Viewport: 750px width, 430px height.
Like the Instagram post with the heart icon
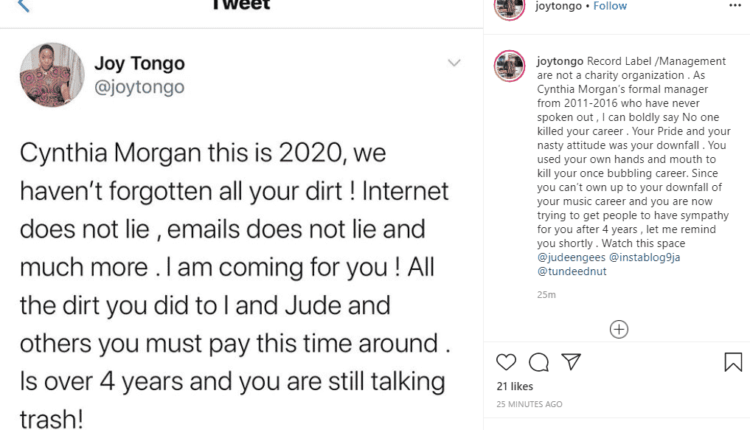(507, 362)
